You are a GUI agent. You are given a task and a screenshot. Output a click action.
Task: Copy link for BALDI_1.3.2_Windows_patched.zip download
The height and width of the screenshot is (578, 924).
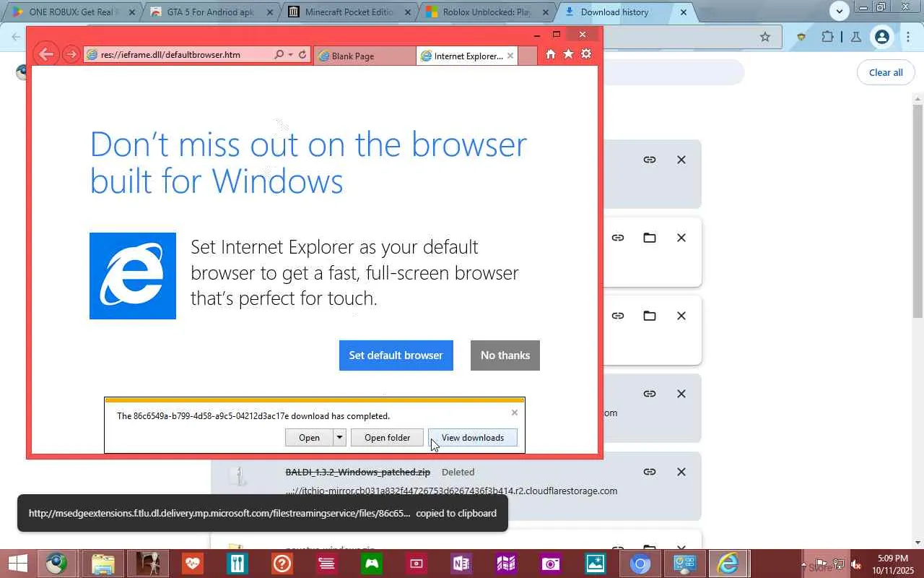(x=650, y=472)
